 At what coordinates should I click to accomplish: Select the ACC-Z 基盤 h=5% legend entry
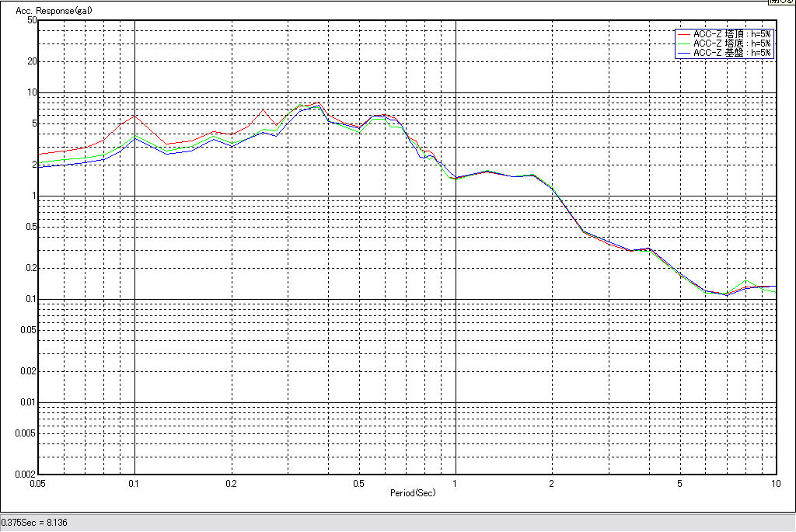click(x=731, y=53)
